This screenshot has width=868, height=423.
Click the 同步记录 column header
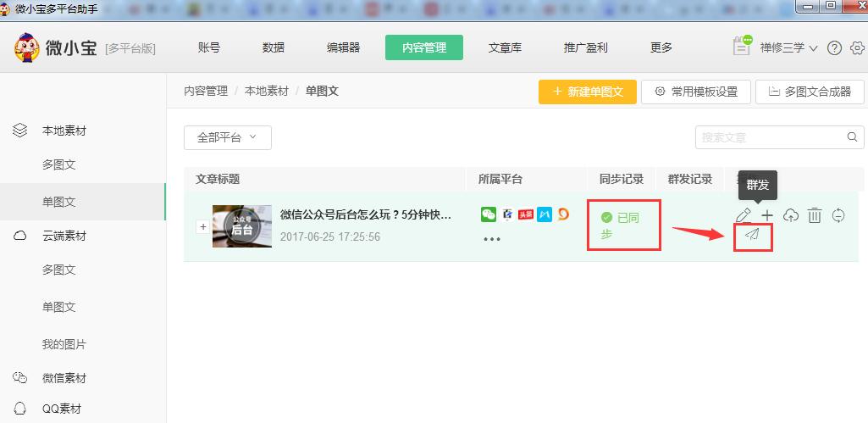[x=622, y=179]
